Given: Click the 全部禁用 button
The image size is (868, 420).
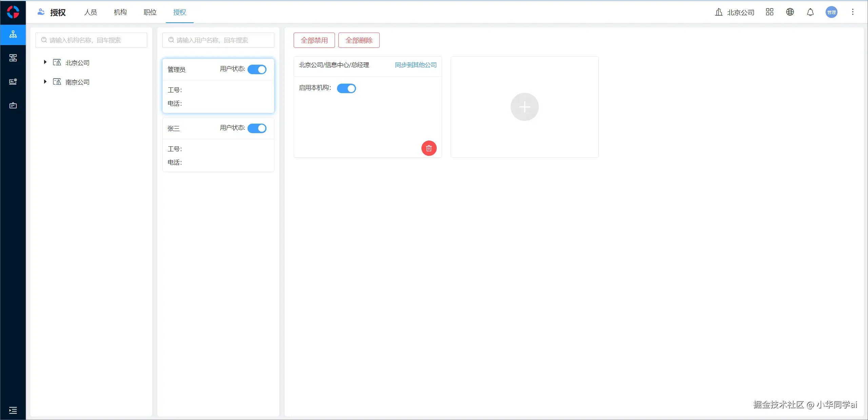Looking at the screenshot, I should (x=314, y=40).
